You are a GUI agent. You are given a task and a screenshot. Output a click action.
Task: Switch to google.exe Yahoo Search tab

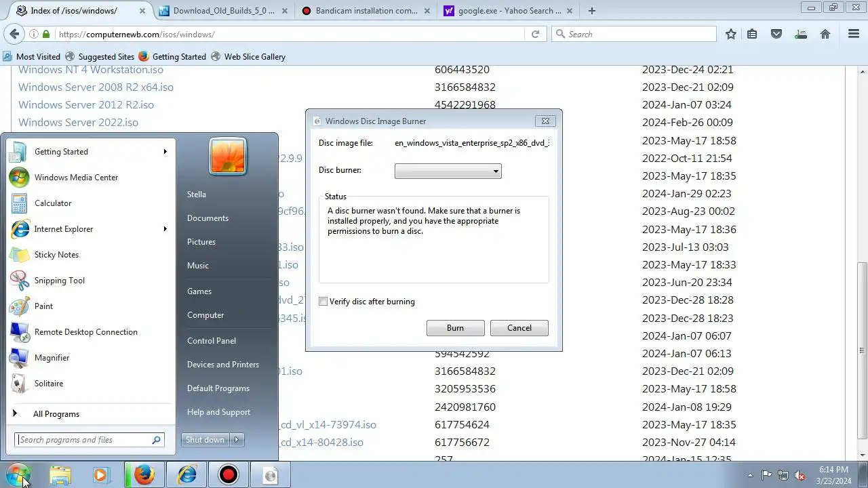[x=509, y=11]
